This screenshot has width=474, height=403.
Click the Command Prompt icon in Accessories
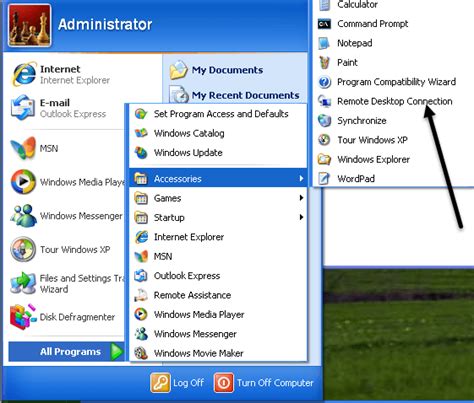point(324,24)
